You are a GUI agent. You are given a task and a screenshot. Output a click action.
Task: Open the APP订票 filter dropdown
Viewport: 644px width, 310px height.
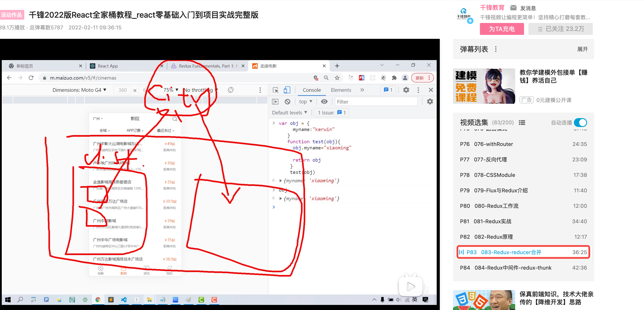[x=135, y=130]
